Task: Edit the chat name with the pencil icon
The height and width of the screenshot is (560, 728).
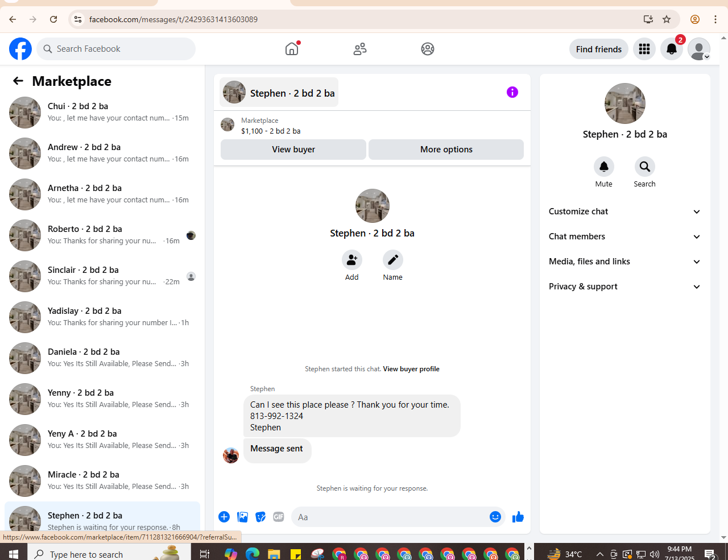Action: (393, 260)
